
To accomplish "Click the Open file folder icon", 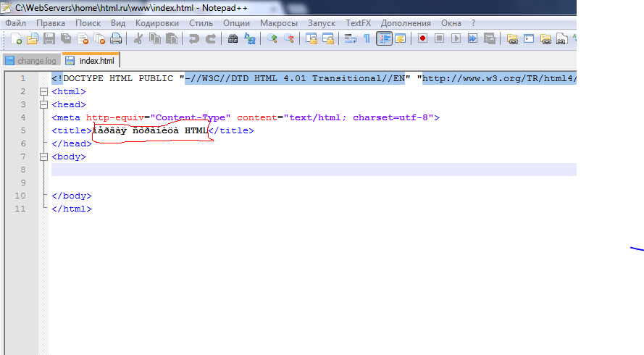I will (x=32, y=39).
